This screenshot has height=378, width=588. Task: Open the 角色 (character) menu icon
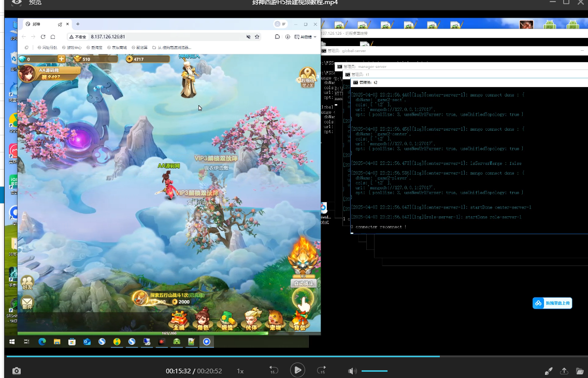(x=203, y=320)
